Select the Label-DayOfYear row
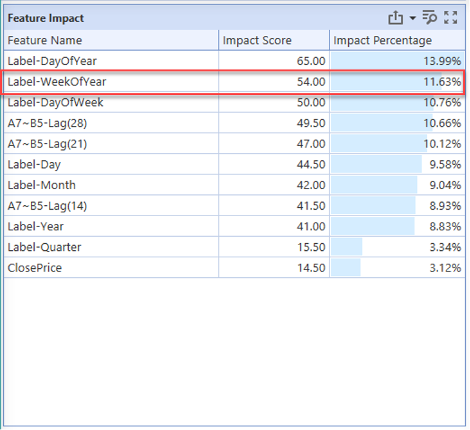This screenshot has width=470, height=430. tap(235, 61)
